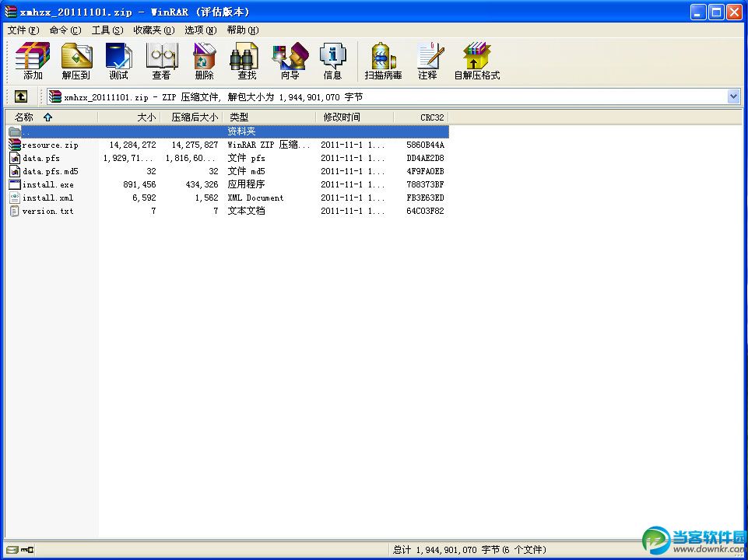Sort by 大小 column header
Viewport: 748px width, 560px height.
128,117
